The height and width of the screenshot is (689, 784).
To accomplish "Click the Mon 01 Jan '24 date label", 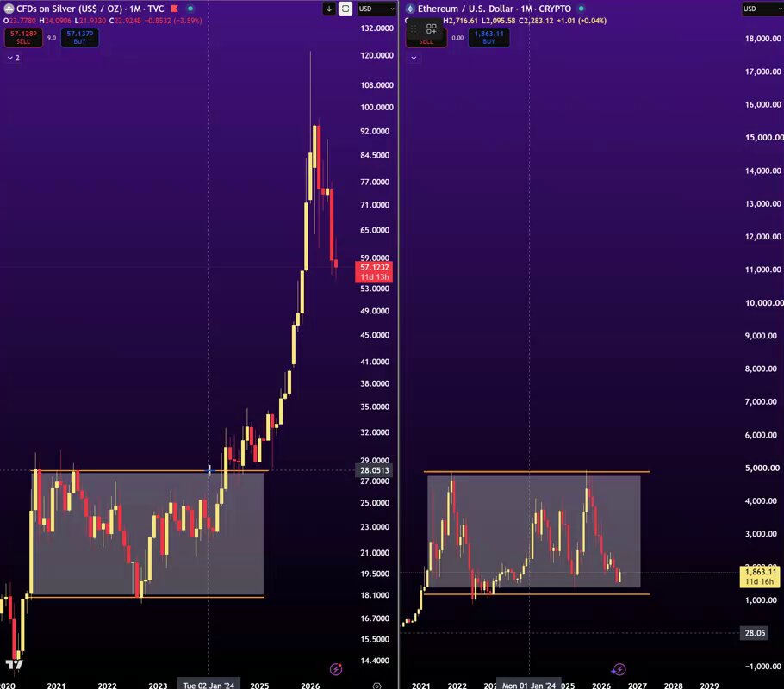I will 529,685.
